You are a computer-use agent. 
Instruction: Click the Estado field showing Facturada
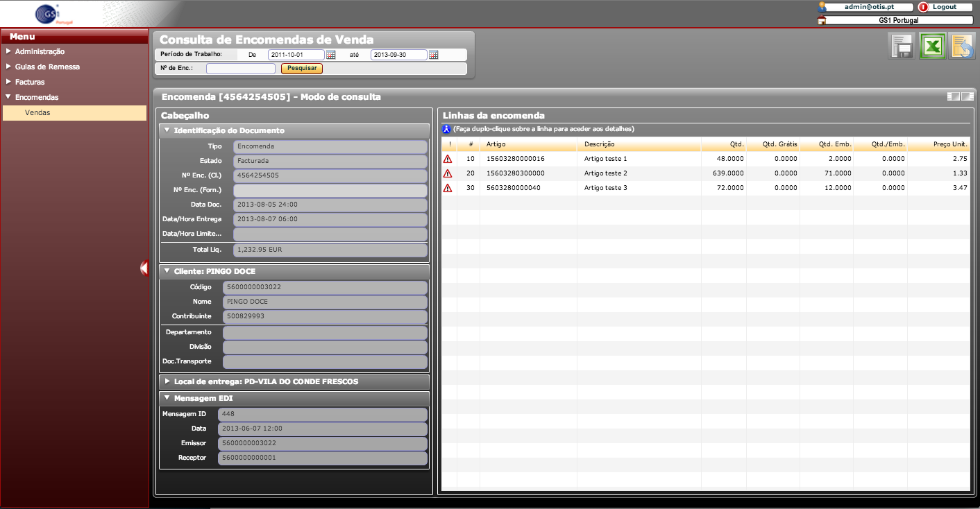[330, 161]
